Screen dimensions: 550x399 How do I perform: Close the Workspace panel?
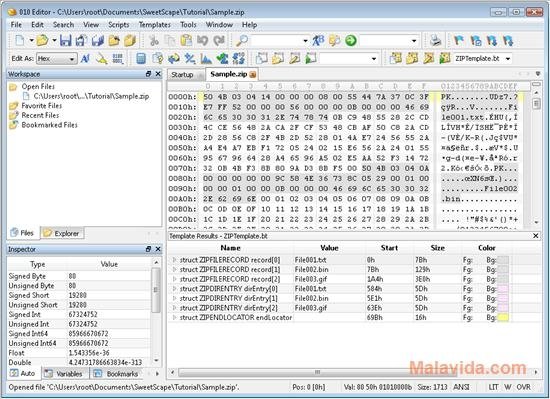click(x=158, y=74)
